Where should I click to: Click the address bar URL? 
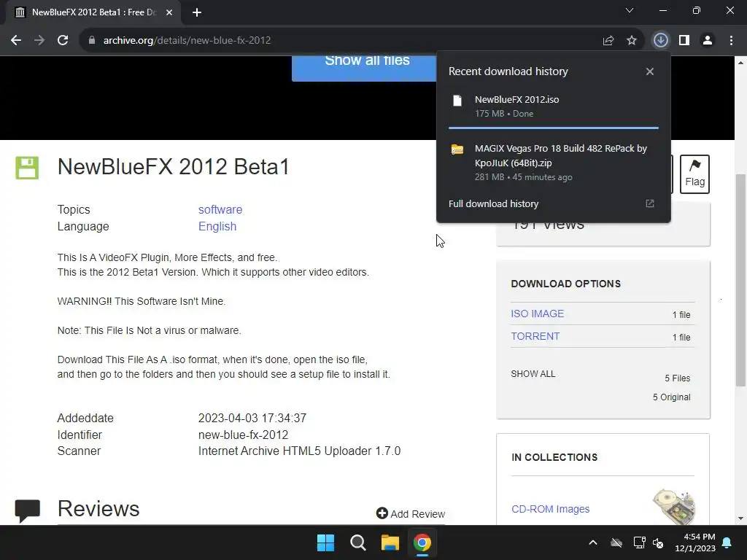point(187,41)
